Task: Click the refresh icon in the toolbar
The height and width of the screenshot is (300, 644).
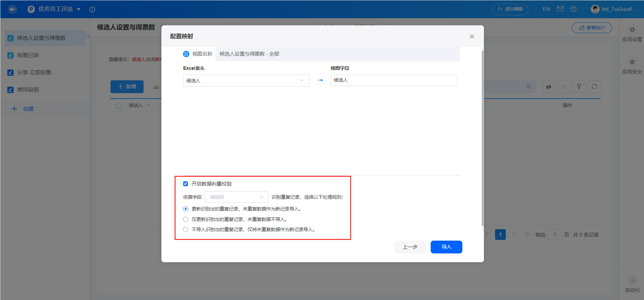Action: click(594, 87)
